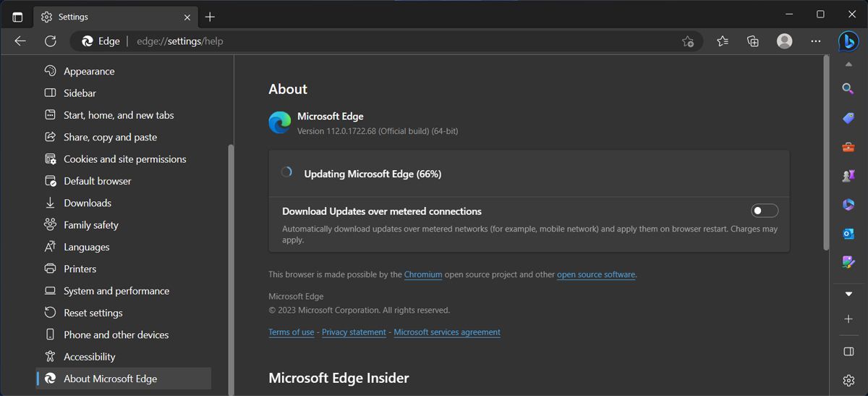Screen dimensions: 868x396
Task: Click the Updating Microsoft Edge (66%) status
Action: [x=373, y=174]
